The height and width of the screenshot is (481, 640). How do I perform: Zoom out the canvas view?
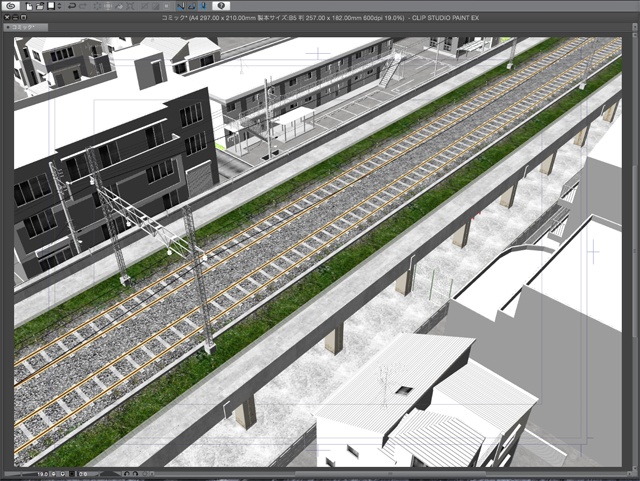[53, 474]
